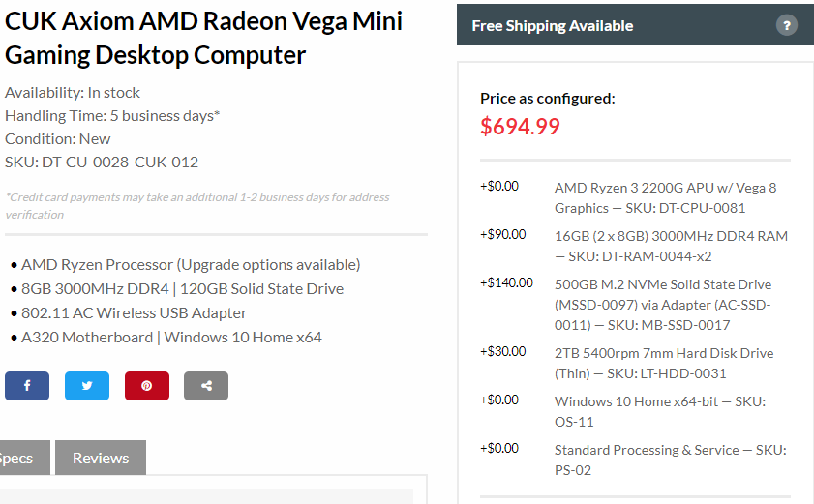Share product on Facebook
Screen dimensions: 814x504
[27, 386]
